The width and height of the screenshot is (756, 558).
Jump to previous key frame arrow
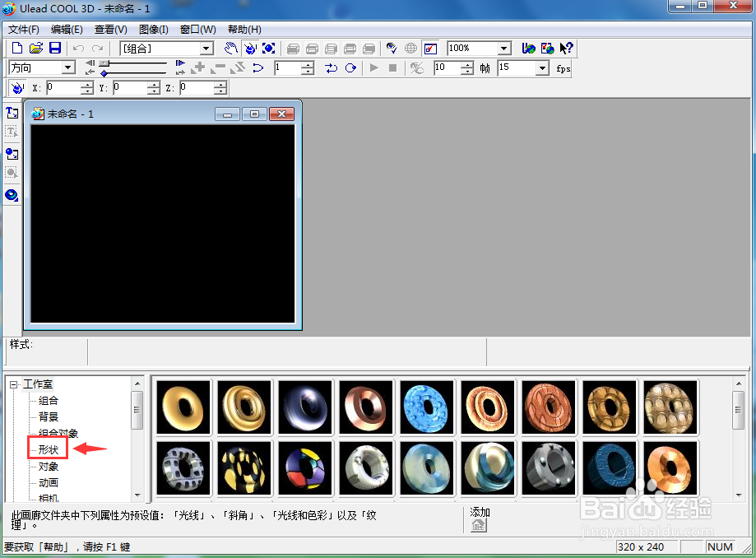(x=90, y=72)
